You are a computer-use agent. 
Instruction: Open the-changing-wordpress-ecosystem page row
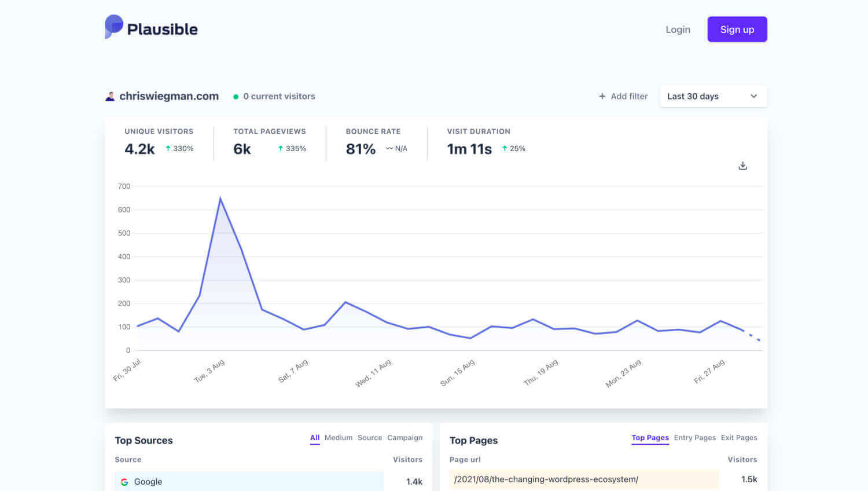[546, 479]
